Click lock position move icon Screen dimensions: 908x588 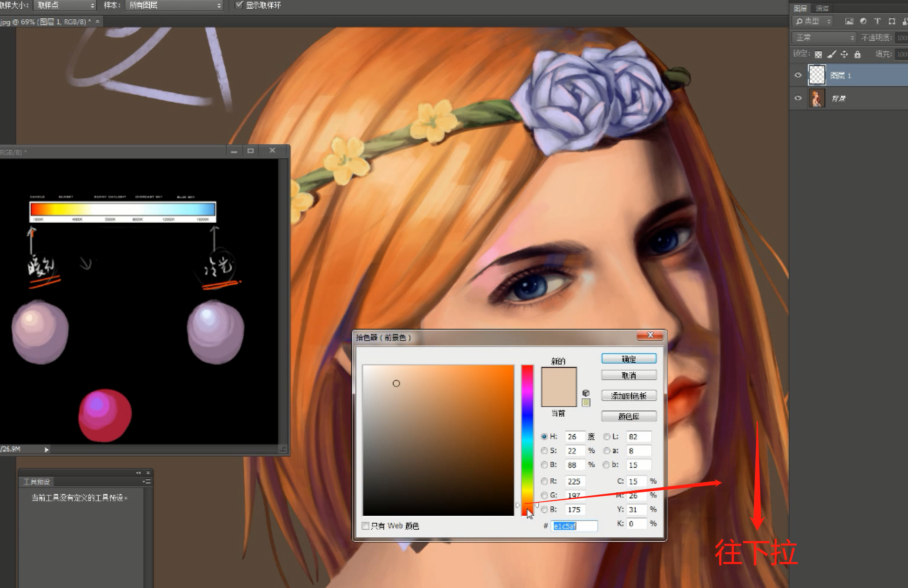(844, 54)
